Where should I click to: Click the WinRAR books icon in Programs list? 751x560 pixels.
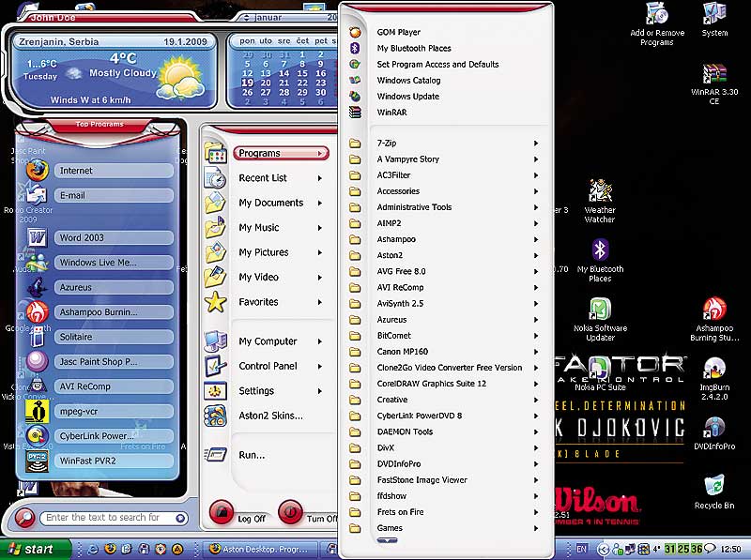click(355, 113)
